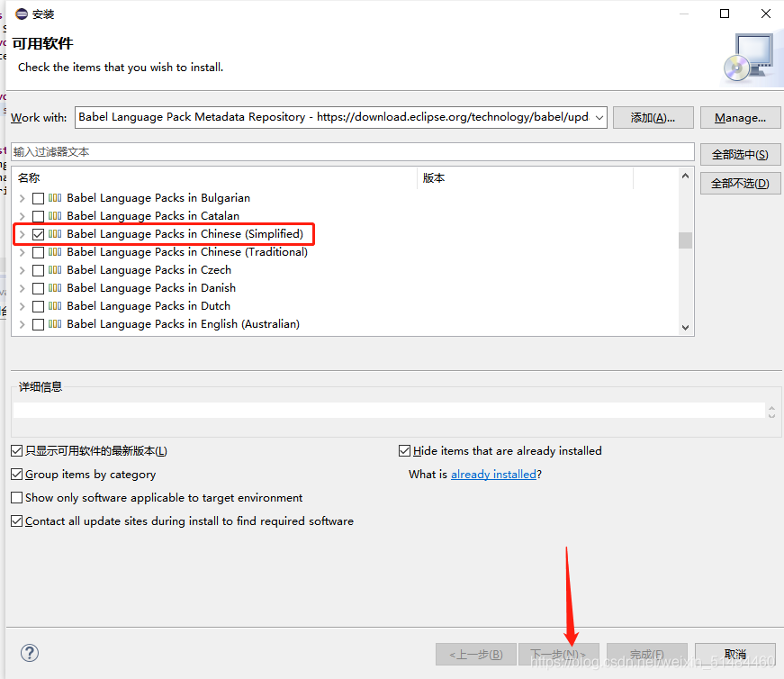Close the 安装 dialog window

click(x=765, y=14)
